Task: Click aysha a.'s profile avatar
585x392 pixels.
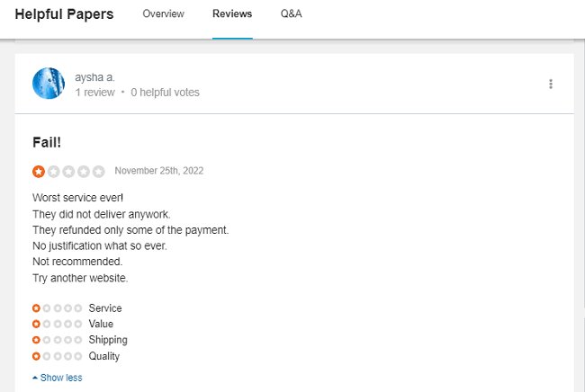Action: (49, 83)
